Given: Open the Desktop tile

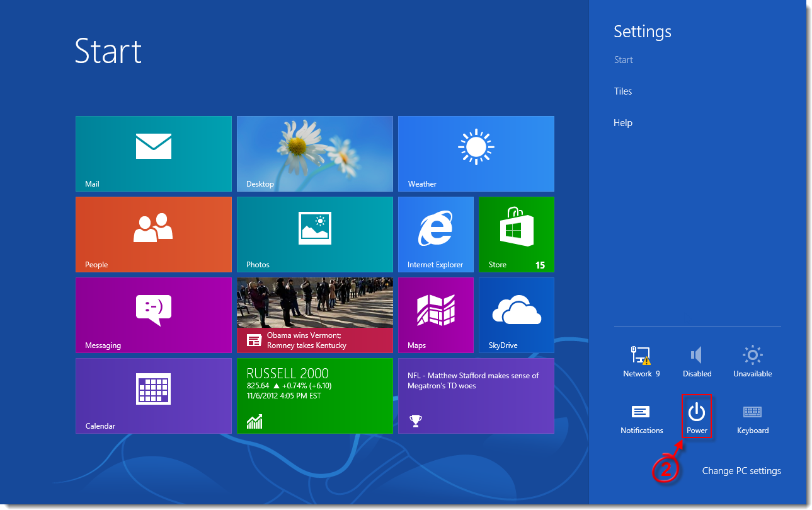Looking at the screenshot, I should 315,154.
